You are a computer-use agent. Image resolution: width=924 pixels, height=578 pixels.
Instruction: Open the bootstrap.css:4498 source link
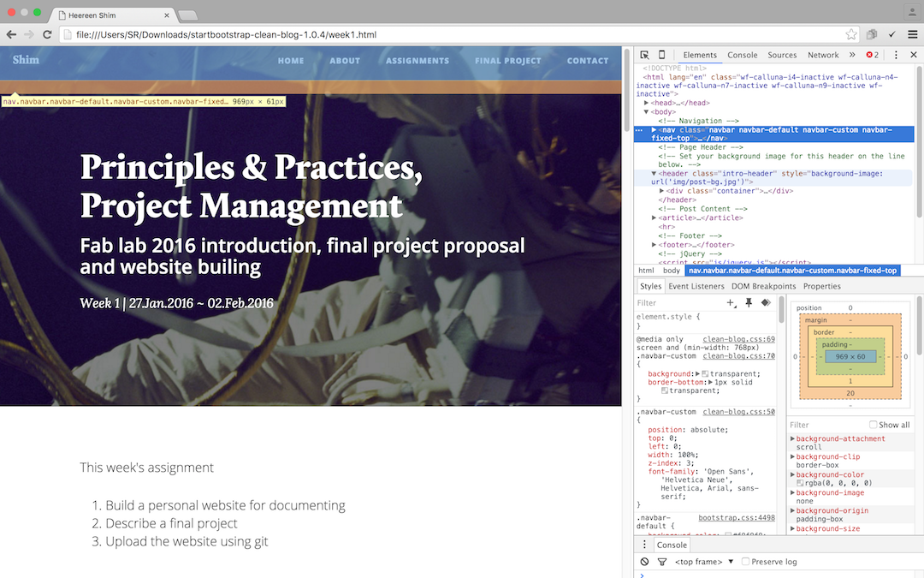737,518
